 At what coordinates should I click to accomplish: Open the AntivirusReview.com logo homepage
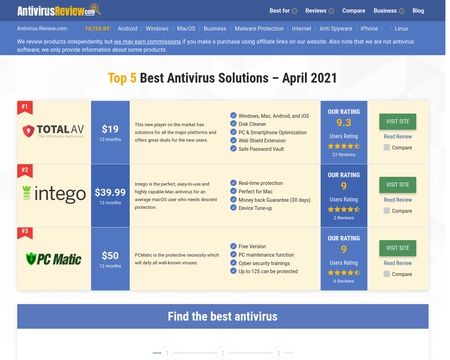[59, 10]
